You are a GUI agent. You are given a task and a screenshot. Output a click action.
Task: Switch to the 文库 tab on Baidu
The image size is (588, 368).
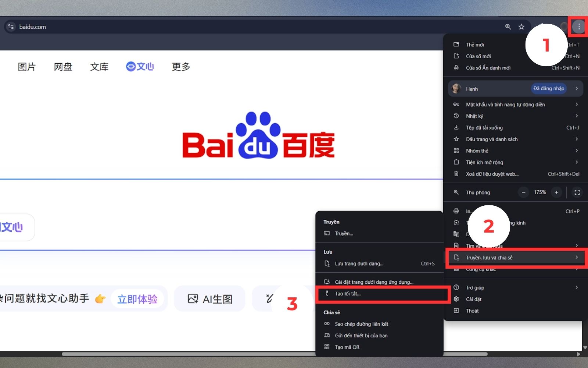(99, 67)
